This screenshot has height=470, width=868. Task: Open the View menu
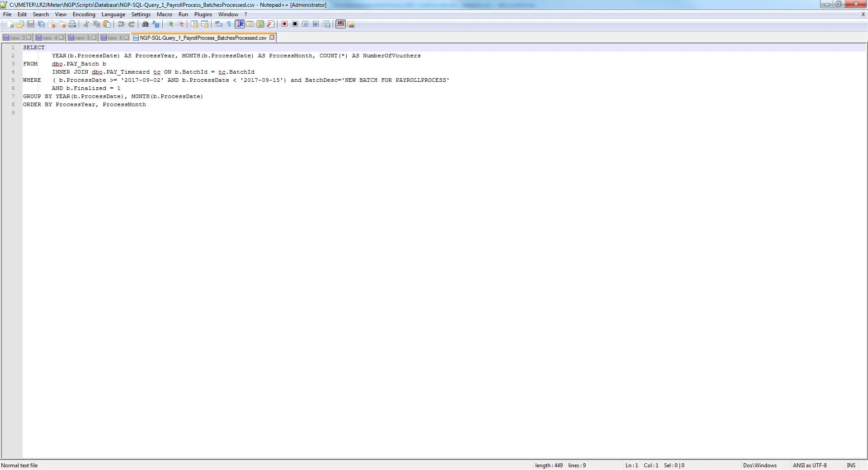click(61, 14)
